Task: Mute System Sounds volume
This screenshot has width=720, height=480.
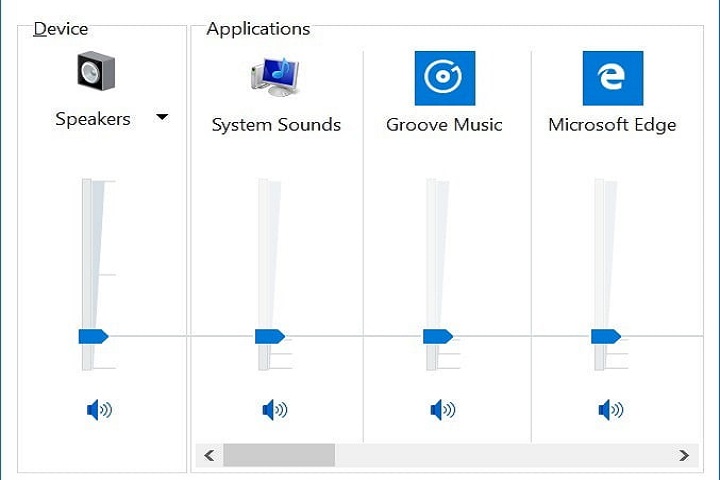Action: pyautogui.click(x=274, y=409)
